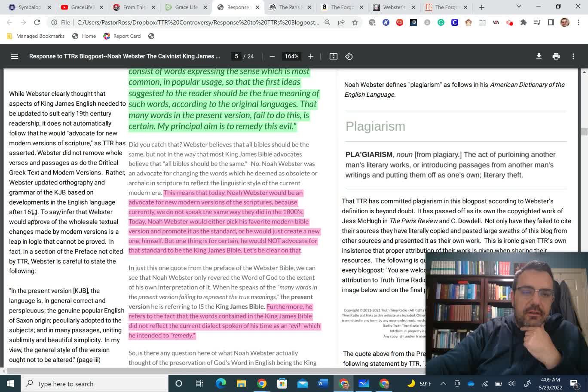Image resolution: width=588 pixels, height=392 pixels.
Task: Open the Chrome profile avatar
Action: [x=565, y=22]
